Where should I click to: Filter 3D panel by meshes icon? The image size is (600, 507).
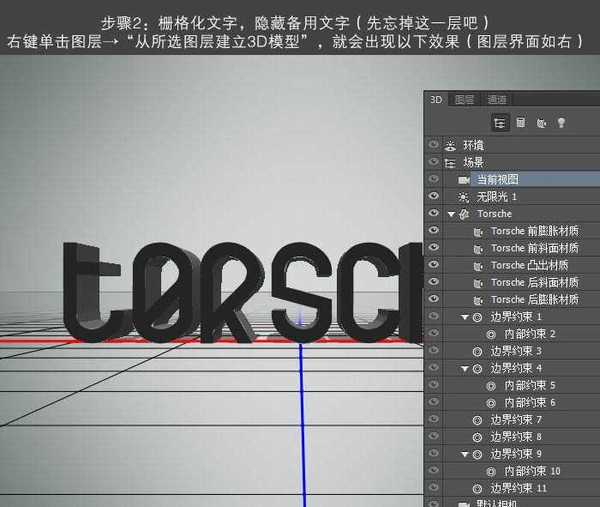tap(520, 122)
